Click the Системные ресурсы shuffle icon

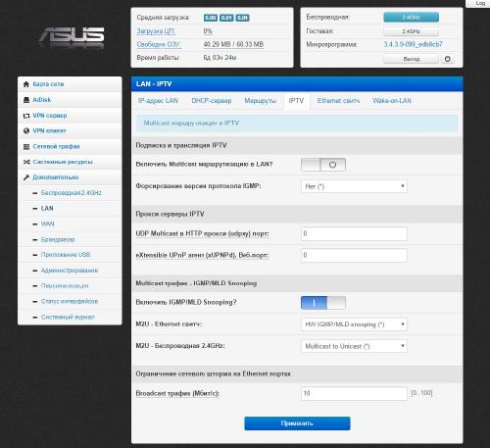coord(26,162)
